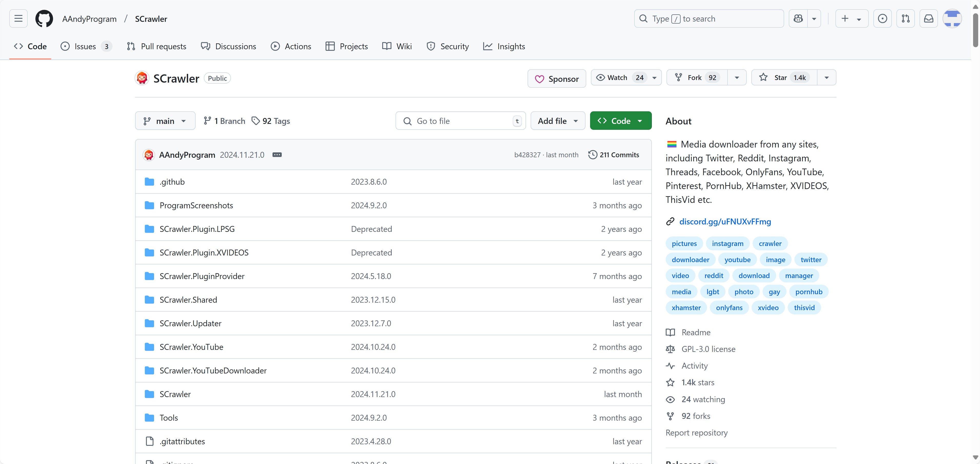This screenshot has height=464, width=980.
Task: Open the SCrawler.Plugin.XVIDEOS folder
Action: point(204,253)
